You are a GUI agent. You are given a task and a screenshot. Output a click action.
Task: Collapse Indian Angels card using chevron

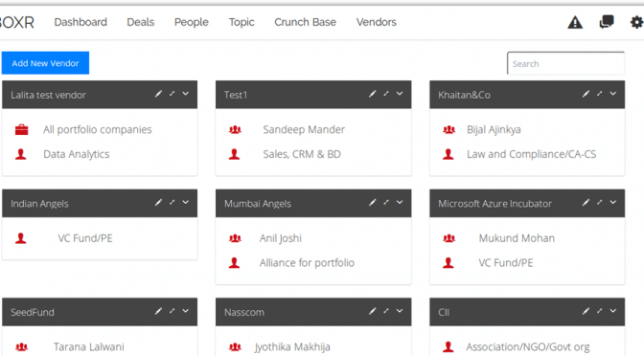click(186, 203)
